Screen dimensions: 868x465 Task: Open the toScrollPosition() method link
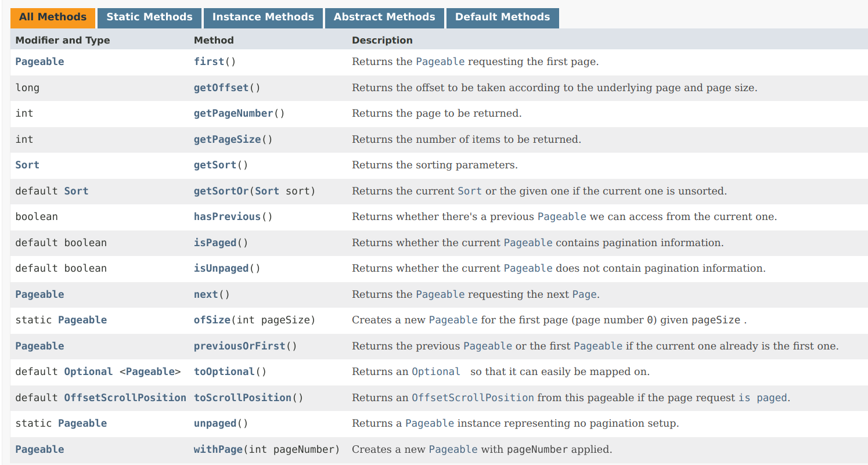[x=243, y=398]
